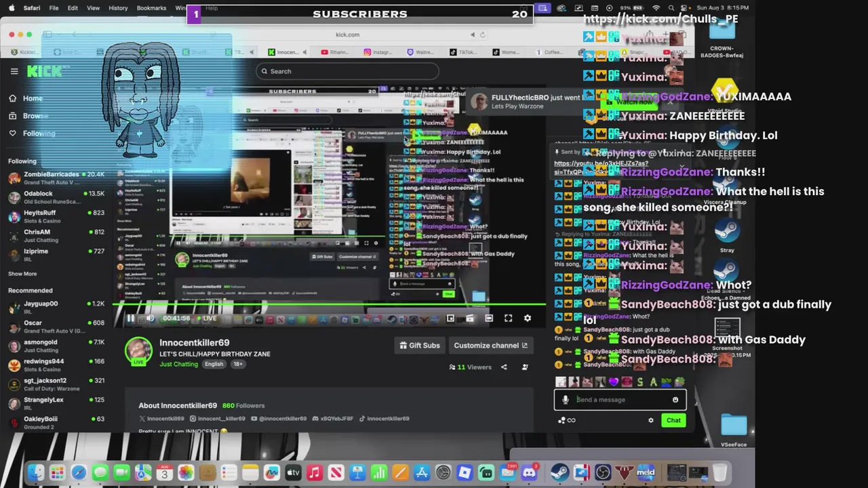
Task: Mute the Innocentkiller69 Safari tab audio
Action: 304,52
